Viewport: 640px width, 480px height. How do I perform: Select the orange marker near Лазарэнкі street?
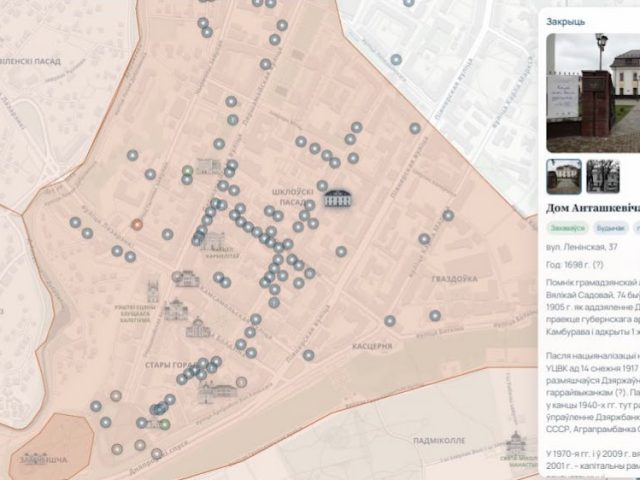[x=137, y=224]
